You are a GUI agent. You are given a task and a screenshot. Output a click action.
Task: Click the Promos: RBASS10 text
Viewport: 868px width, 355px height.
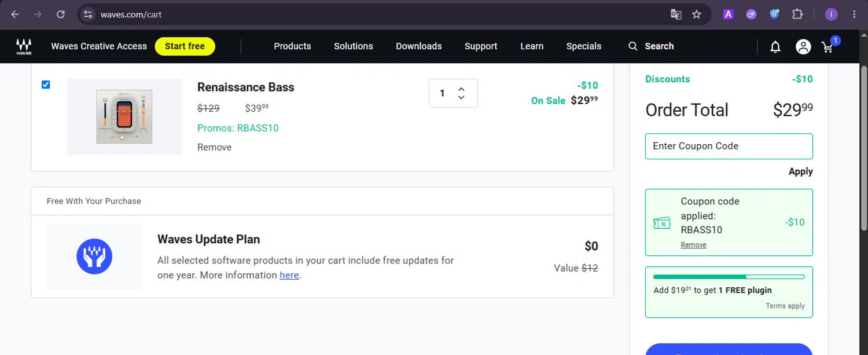[238, 128]
